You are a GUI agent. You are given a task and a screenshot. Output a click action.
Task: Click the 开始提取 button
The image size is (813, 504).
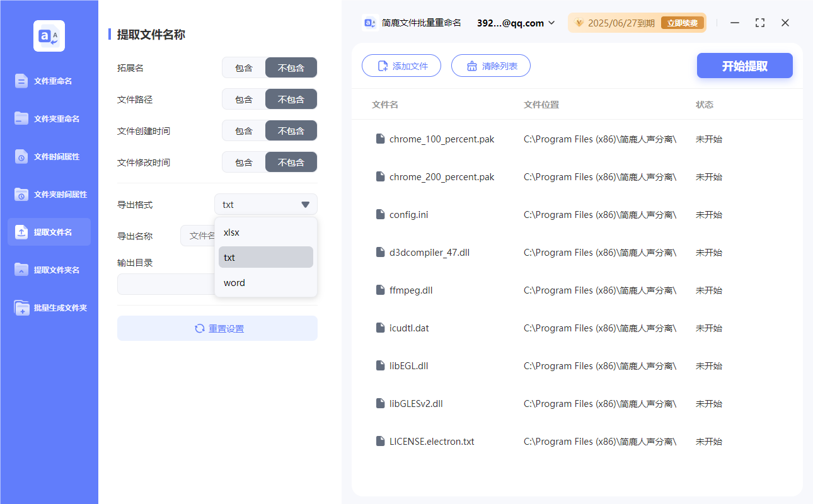pos(744,66)
